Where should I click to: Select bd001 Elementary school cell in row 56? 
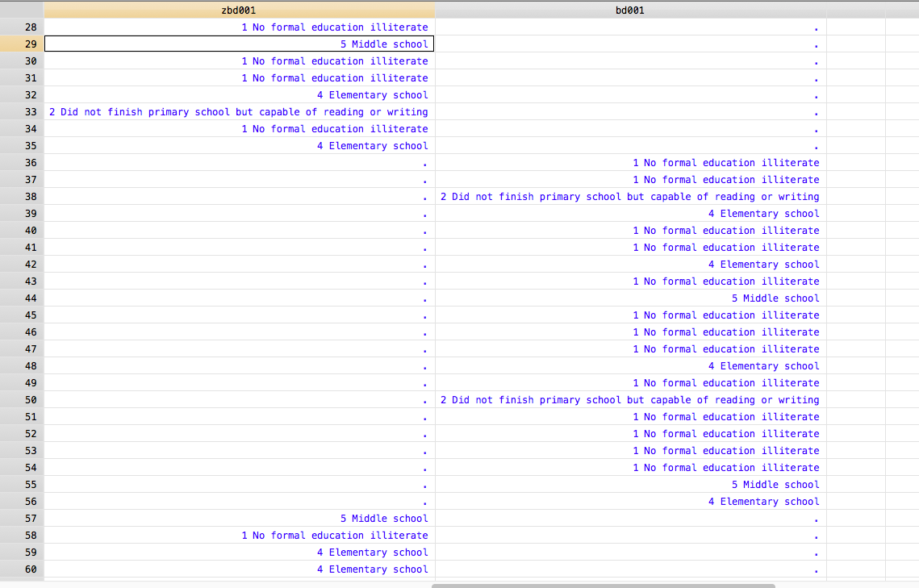pos(629,502)
